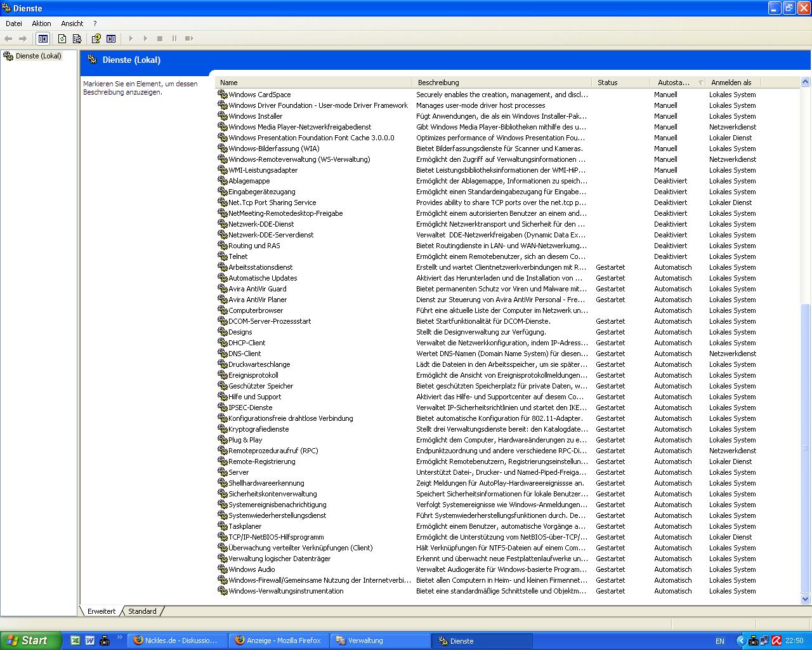Screen dimensions: 812x650
Task: Select the Windows Installer service row
Action: tap(507, 116)
